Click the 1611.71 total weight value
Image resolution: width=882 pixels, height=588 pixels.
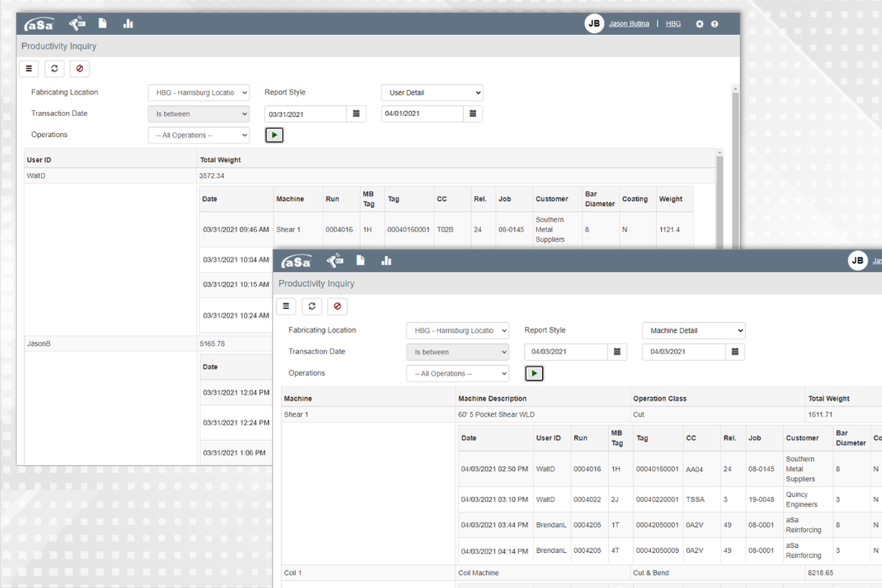coord(820,414)
